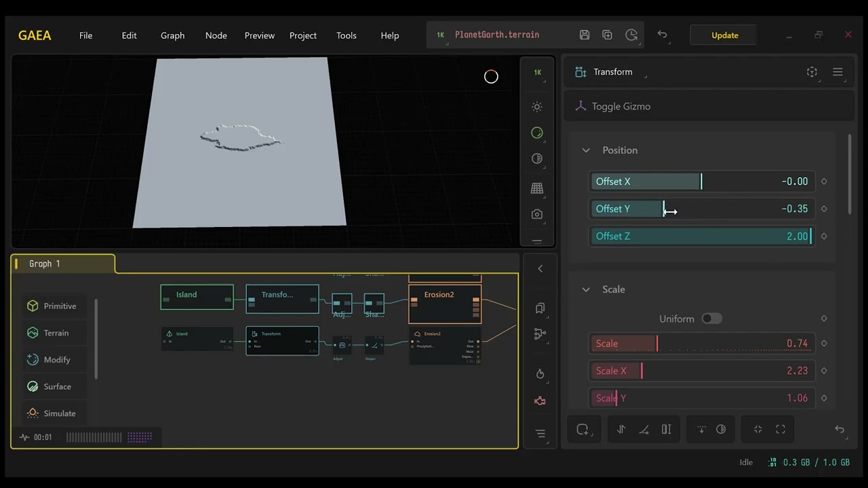868x488 pixels.
Task: Collapse the Scale section
Action: pos(586,289)
